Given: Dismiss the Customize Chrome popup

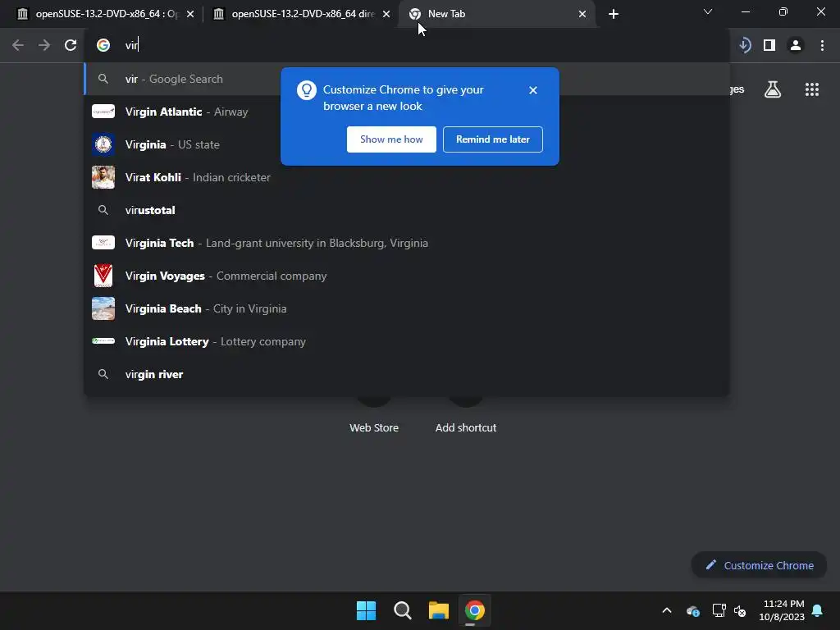Looking at the screenshot, I should click(532, 90).
